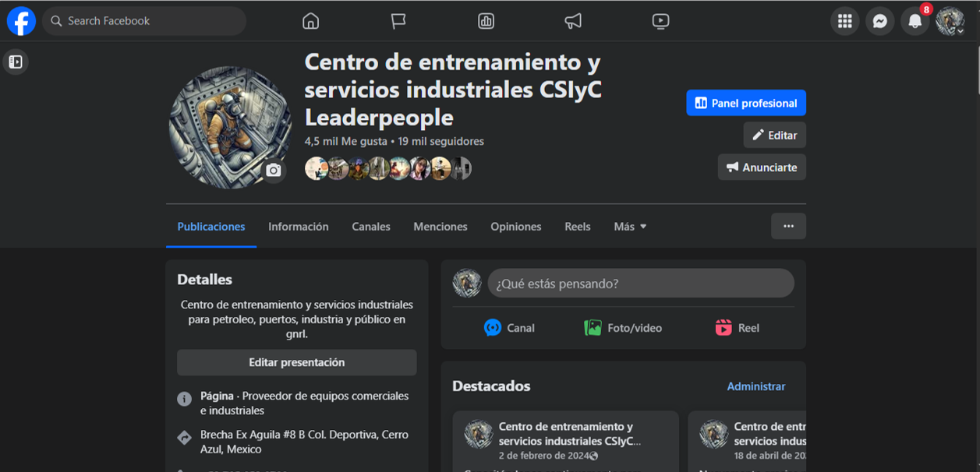Click the info icon beside Página
The height and width of the screenshot is (472, 980).
pos(184,399)
